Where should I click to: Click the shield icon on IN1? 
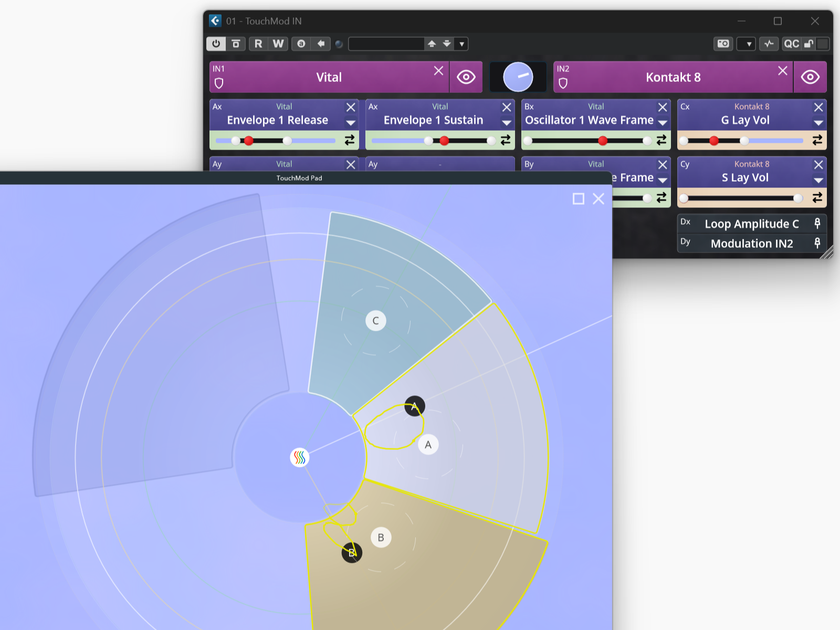219,83
